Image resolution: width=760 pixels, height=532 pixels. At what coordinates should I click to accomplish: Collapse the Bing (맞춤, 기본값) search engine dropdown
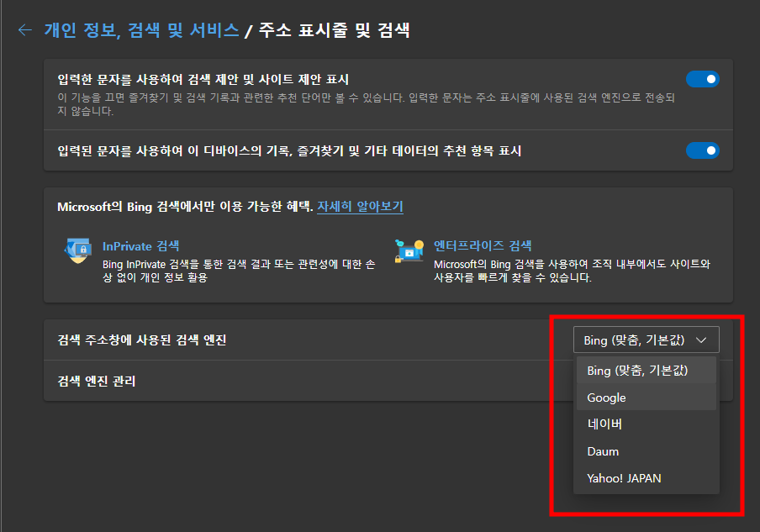647,340
